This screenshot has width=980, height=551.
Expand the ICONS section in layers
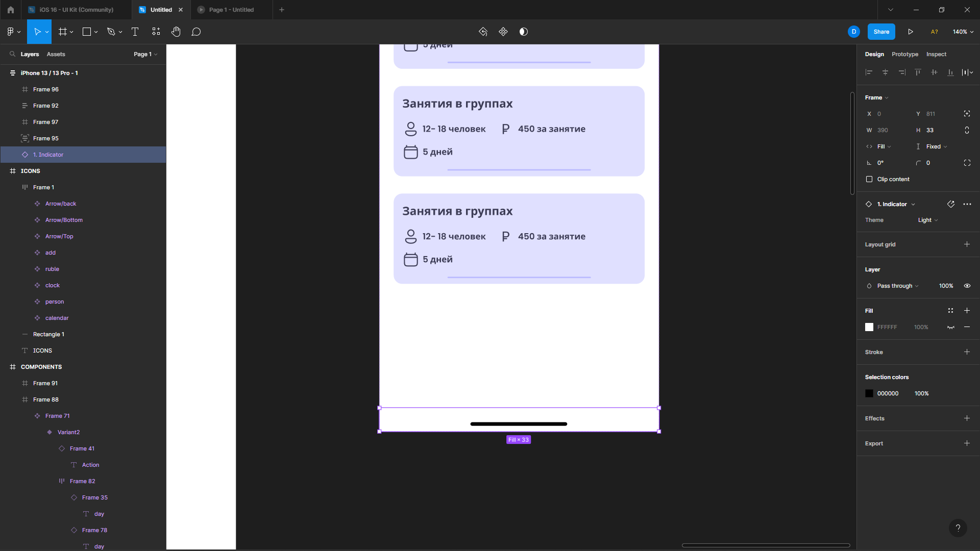11,171
